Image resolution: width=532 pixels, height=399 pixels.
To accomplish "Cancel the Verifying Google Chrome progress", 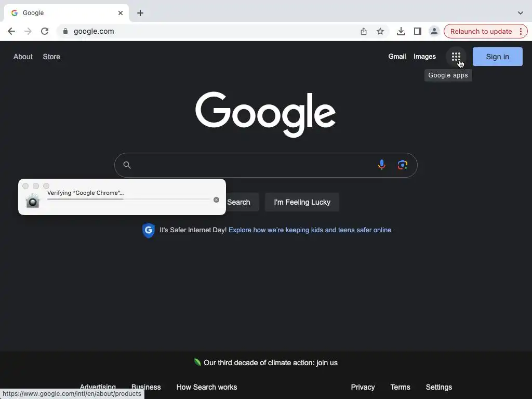I will 216,199.
